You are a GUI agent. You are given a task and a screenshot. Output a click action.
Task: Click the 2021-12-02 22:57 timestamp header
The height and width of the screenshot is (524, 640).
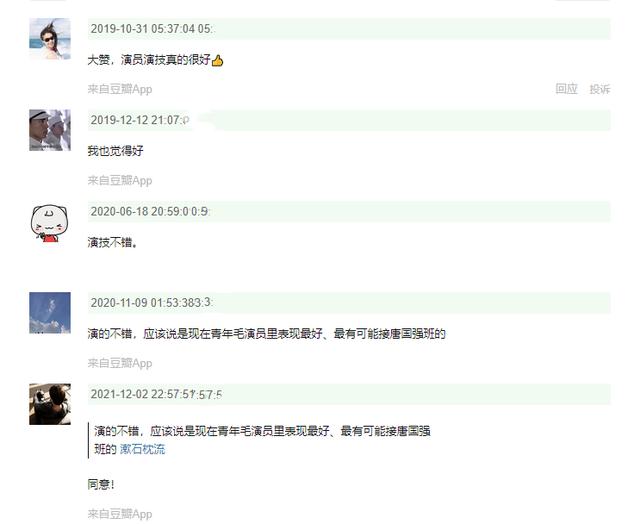[156, 394]
